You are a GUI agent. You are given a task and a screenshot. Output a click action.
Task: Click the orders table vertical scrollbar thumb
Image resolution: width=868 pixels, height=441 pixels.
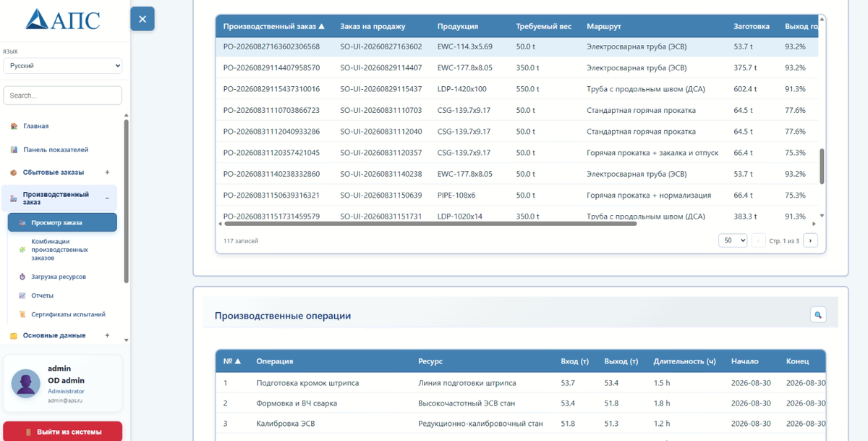(x=821, y=167)
